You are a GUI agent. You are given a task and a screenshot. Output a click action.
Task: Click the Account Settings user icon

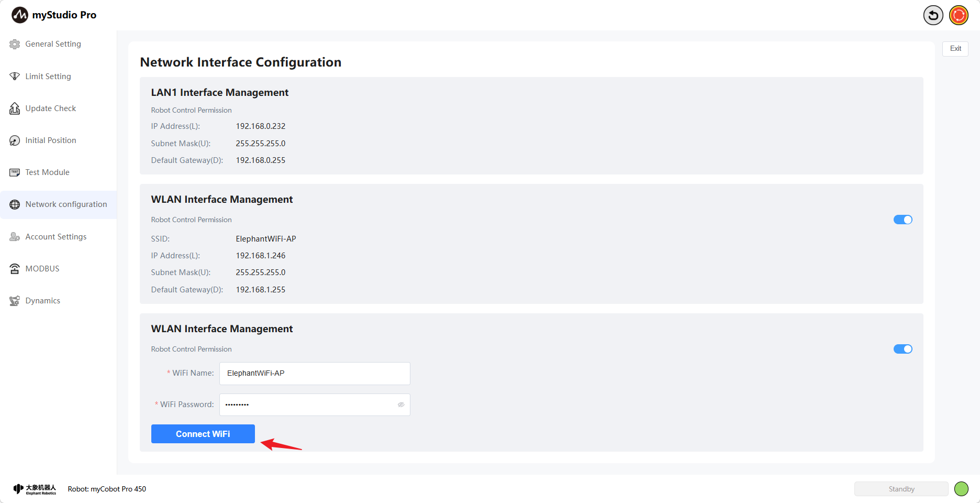(x=15, y=237)
